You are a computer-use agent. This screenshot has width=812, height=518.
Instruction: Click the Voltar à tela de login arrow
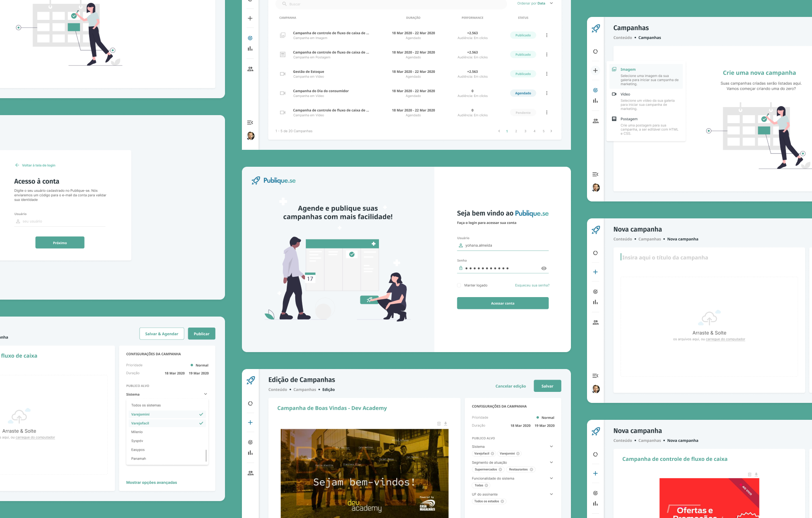pos(17,165)
